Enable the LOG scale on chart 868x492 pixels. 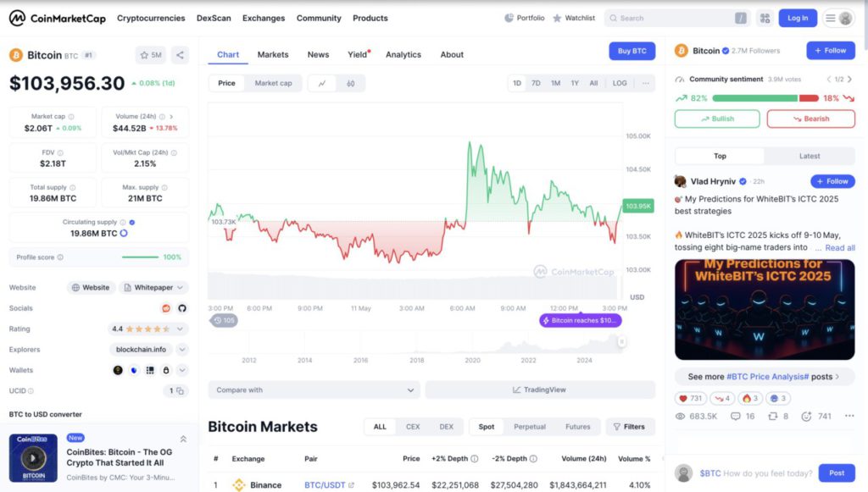point(620,84)
